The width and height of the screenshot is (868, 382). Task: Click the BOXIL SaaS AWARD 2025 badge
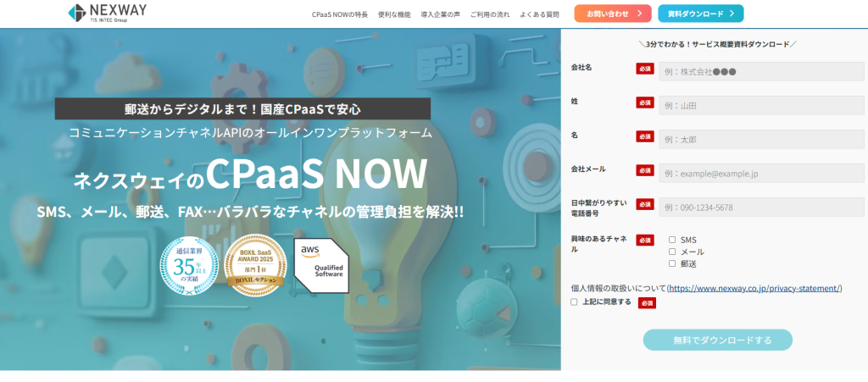coord(256,264)
